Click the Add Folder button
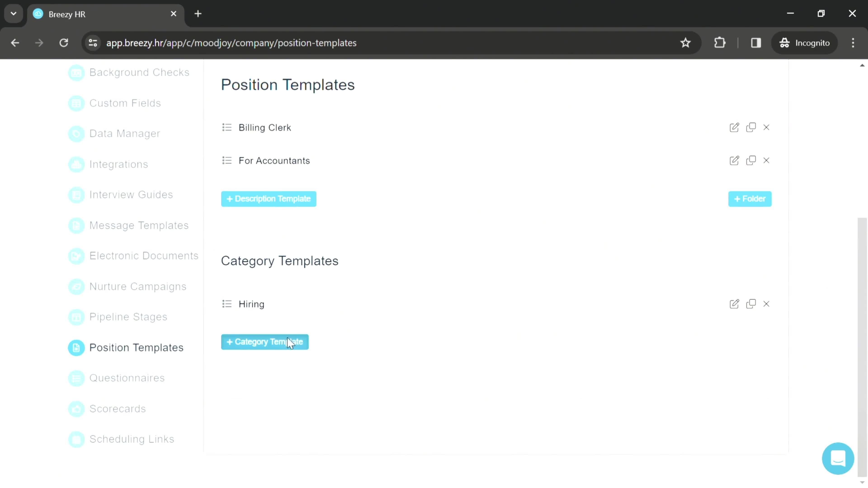 click(x=750, y=198)
